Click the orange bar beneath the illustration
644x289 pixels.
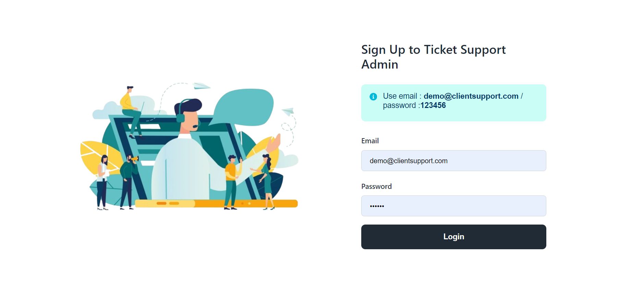click(x=216, y=204)
